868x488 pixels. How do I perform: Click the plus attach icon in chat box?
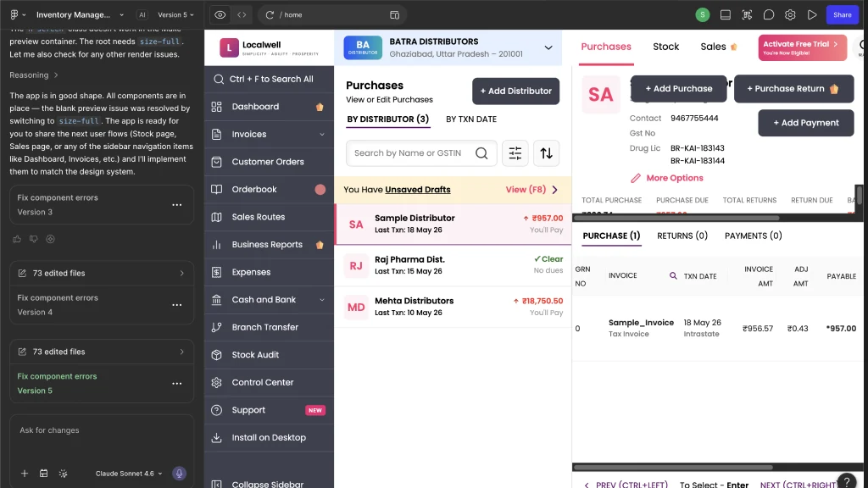(x=25, y=474)
